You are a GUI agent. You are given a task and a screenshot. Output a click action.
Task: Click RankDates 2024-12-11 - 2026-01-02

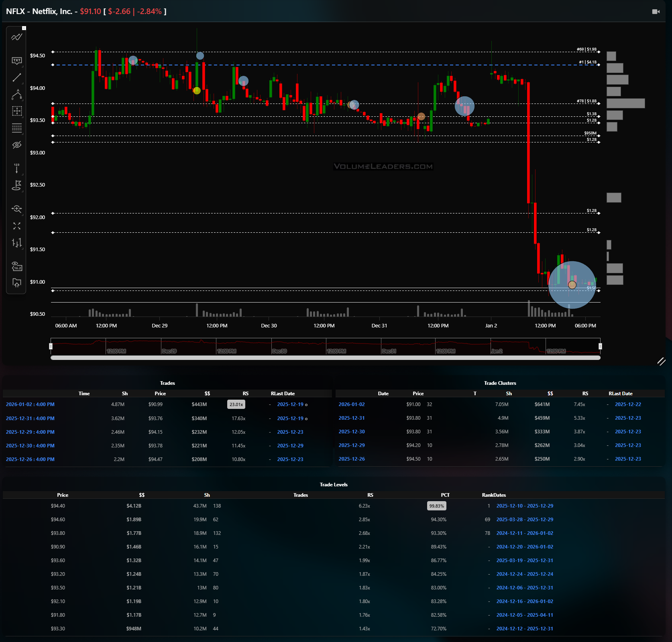[x=525, y=533]
